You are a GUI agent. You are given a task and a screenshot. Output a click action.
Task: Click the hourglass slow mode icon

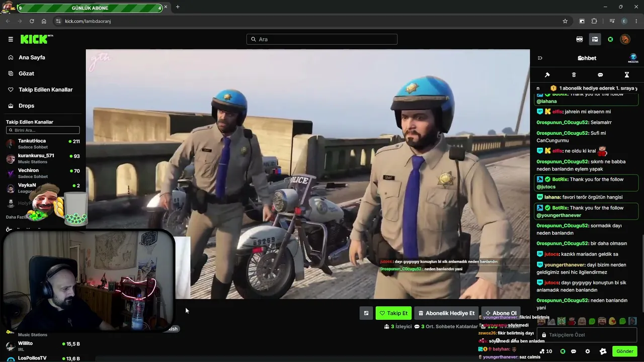[627, 75]
